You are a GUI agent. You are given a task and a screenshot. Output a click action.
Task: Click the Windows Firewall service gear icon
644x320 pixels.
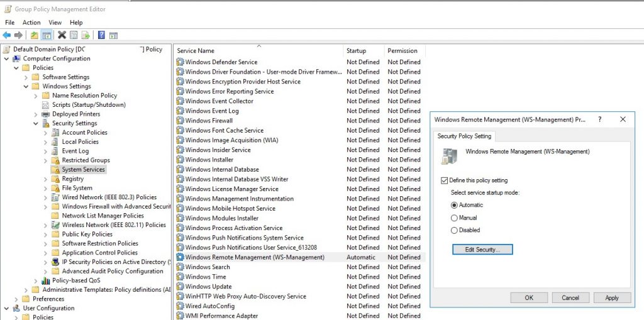click(x=180, y=121)
